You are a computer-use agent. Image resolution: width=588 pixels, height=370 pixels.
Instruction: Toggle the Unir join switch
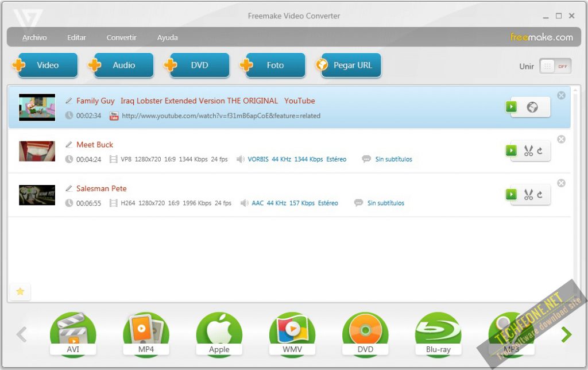555,67
